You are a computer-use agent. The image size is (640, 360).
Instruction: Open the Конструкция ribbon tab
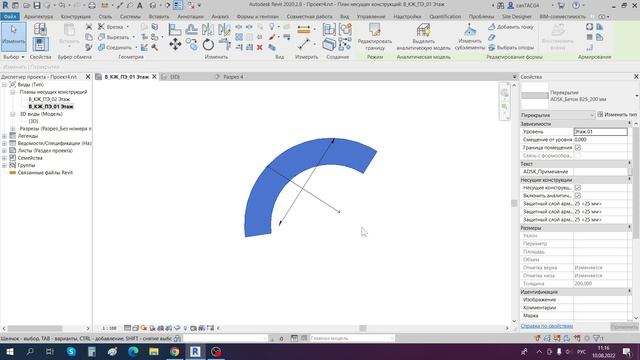(76, 17)
